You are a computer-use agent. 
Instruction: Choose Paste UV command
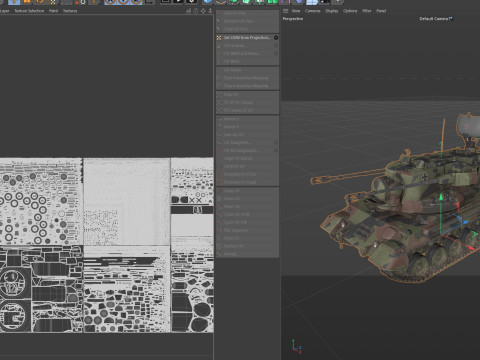(x=247, y=198)
